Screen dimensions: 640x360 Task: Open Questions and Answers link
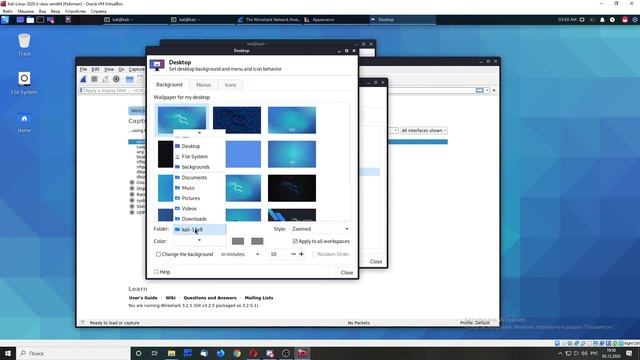coord(210,298)
